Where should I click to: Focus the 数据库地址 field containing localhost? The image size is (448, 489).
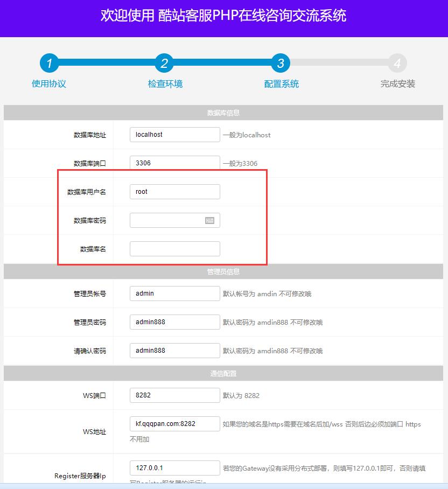point(174,135)
